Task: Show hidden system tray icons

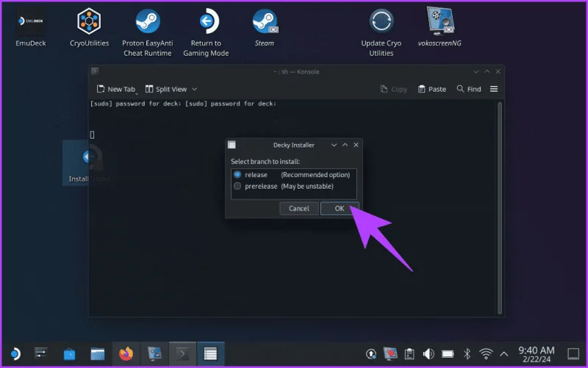Action: point(504,354)
